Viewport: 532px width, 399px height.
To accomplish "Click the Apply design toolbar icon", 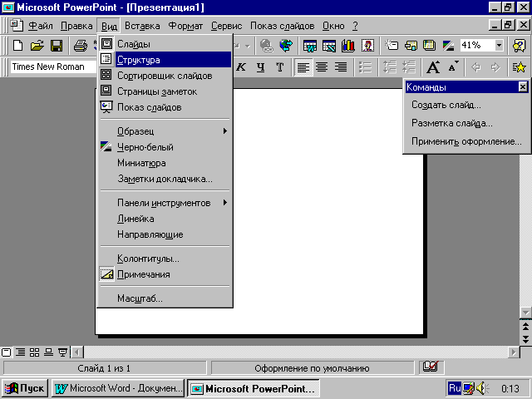I will point(430,46).
